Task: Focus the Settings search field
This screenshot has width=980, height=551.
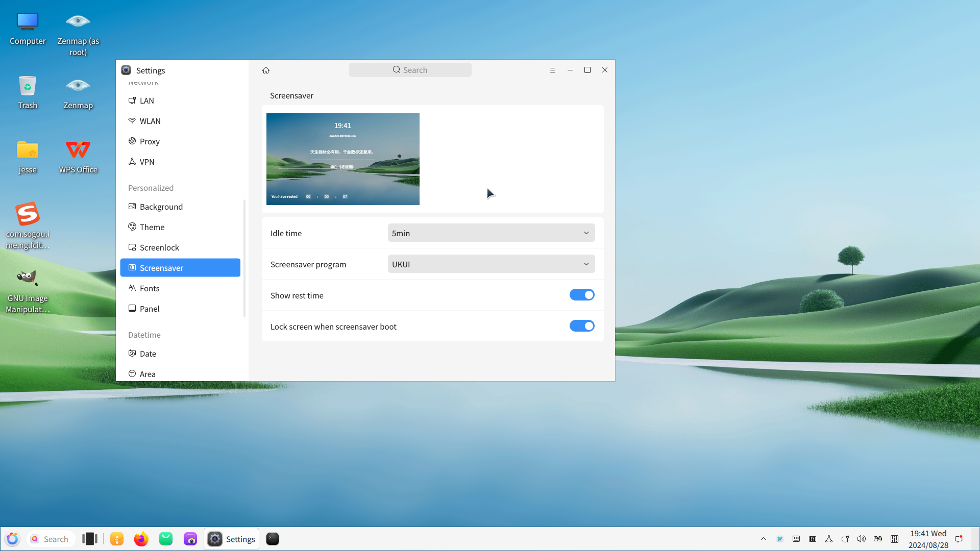Action: [410, 70]
